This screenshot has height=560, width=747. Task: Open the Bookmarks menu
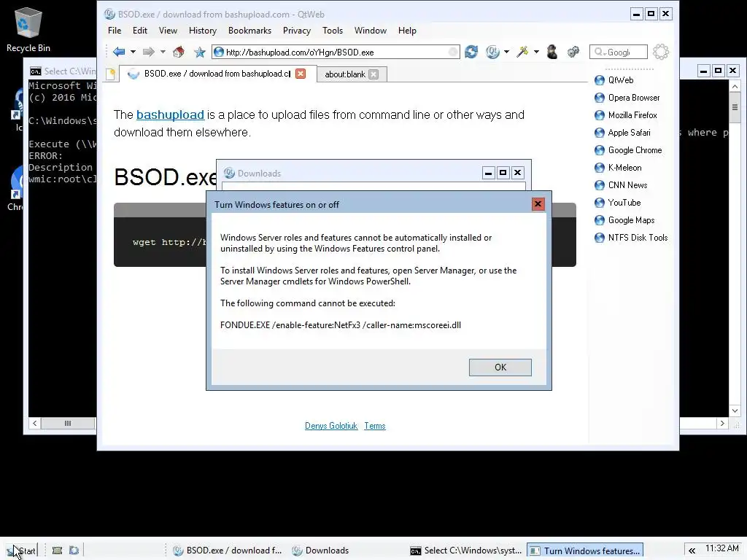point(249,31)
